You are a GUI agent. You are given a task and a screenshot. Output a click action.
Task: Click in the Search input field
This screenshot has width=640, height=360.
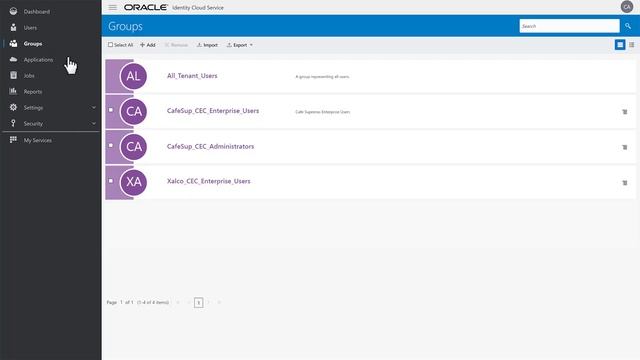pos(569,26)
